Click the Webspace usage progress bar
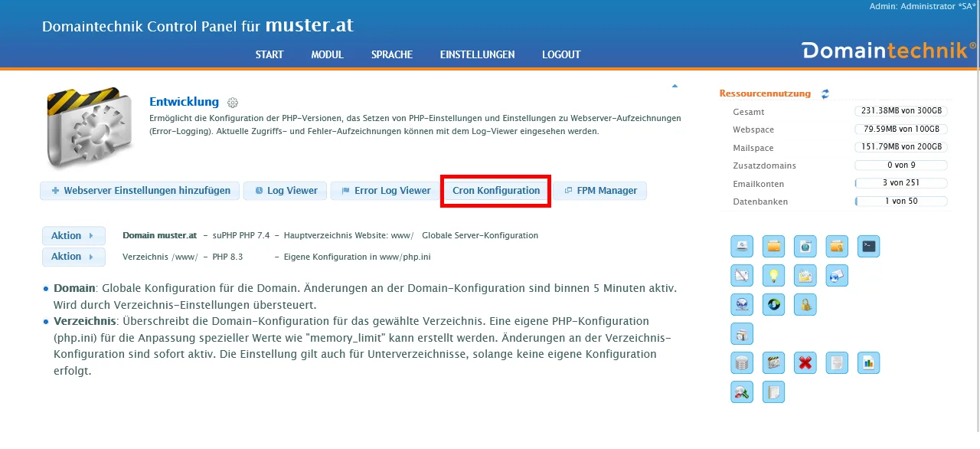Viewport: 980px width, 449px height. [900, 129]
